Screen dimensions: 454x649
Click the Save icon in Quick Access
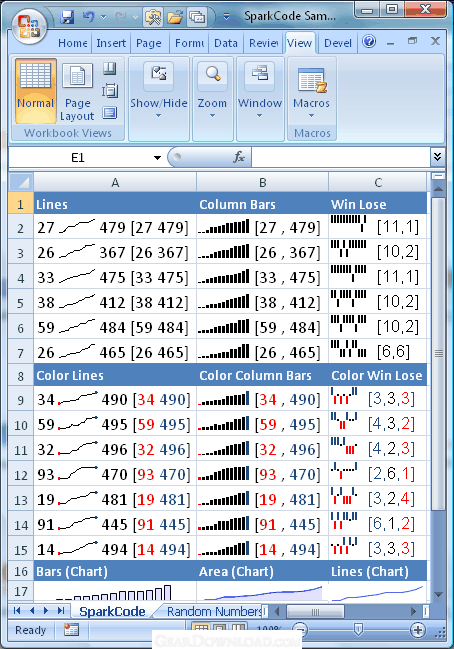pos(67,17)
